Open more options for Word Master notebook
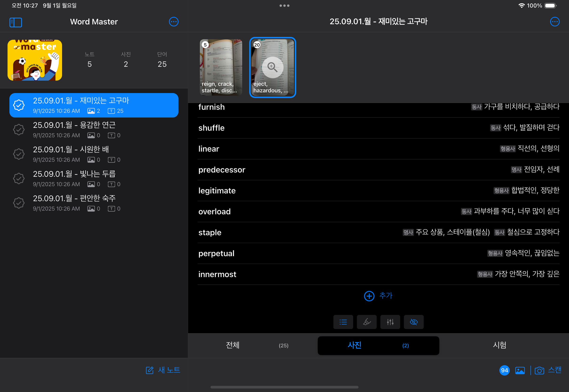This screenshot has width=569, height=392. coord(174,22)
